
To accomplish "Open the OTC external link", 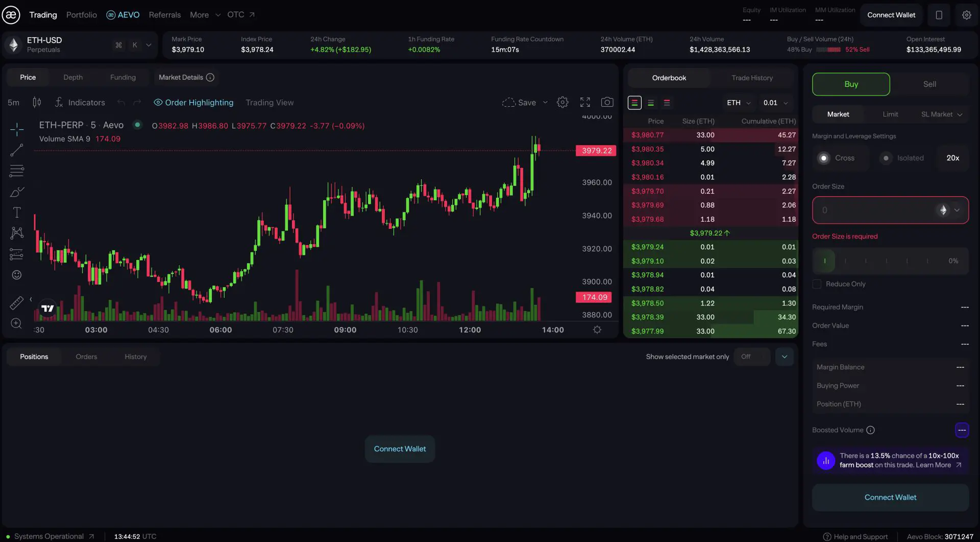I will (x=241, y=15).
